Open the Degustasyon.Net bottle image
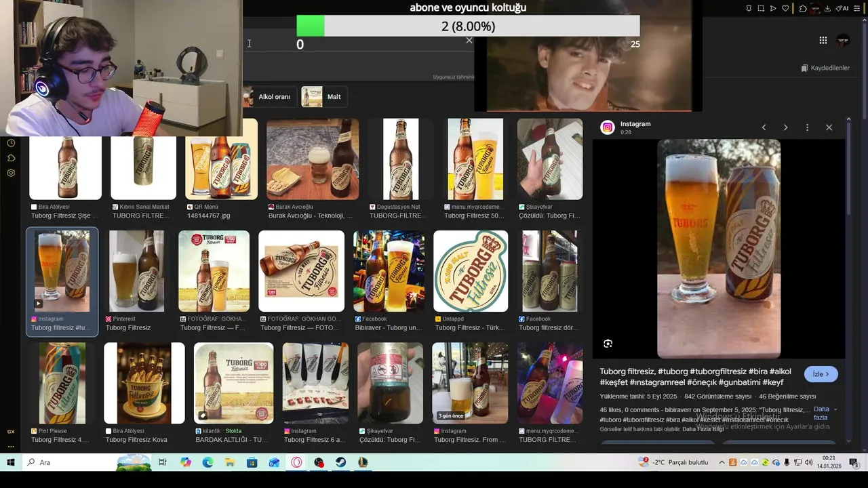 pyautogui.click(x=401, y=159)
